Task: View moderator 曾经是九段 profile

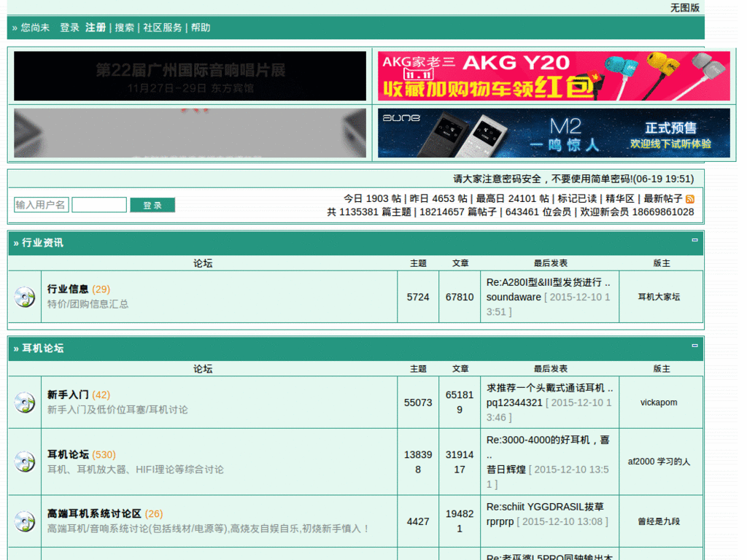Action: click(659, 521)
